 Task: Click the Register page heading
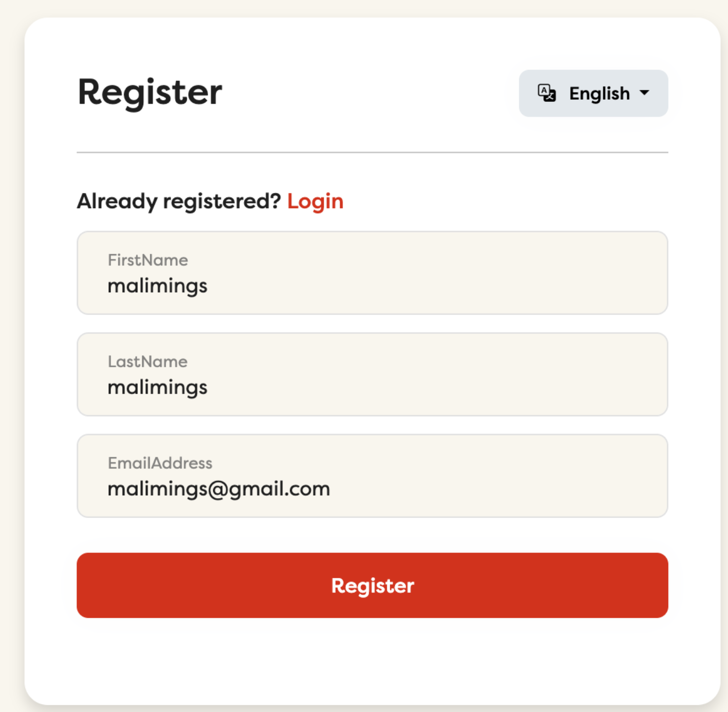[x=150, y=93]
